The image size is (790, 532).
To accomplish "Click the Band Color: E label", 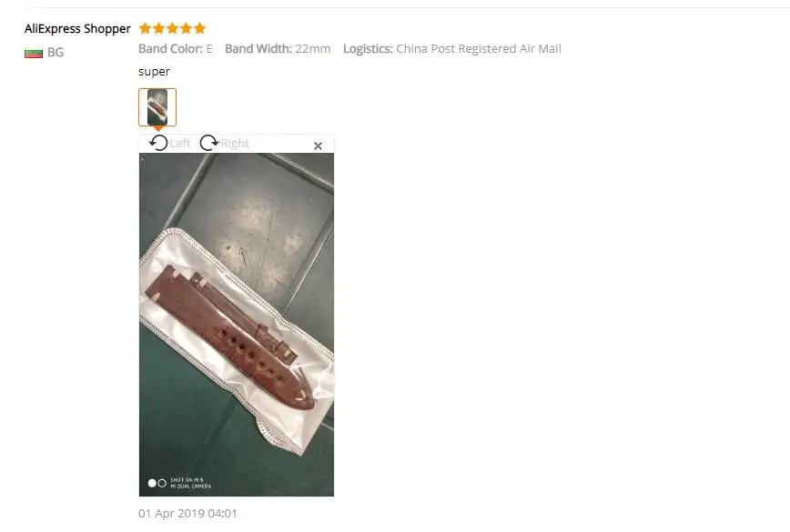I will tap(176, 49).
